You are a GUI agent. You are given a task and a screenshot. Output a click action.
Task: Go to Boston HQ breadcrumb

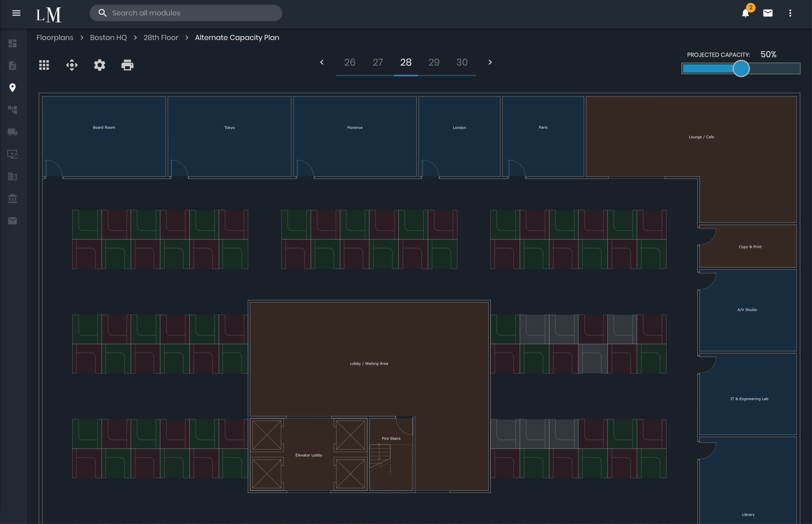pos(108,38)
